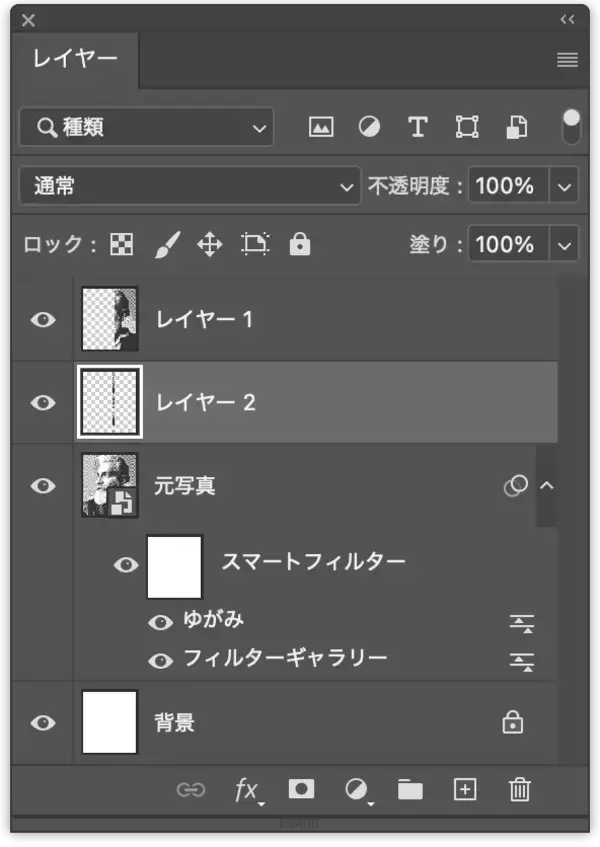Filter layers by smart object icon
The width and height of the screenshot is (600, 847).
(x=516, y=127)
